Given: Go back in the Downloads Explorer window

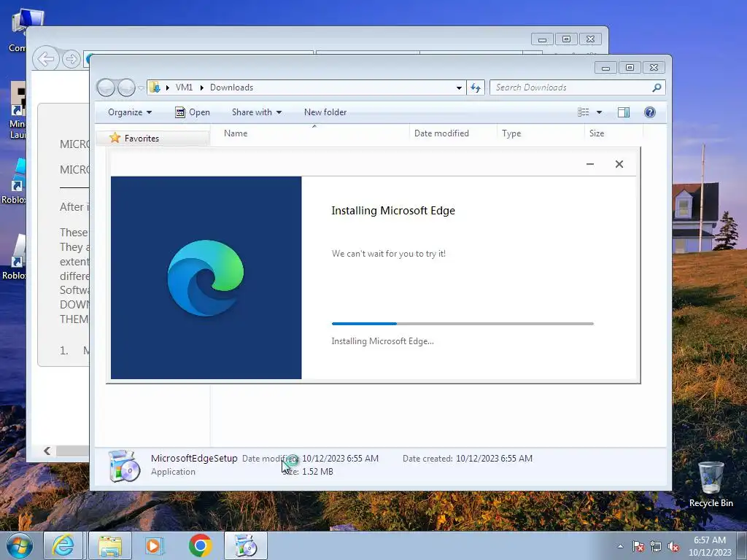Looking at the screenshot, I should (106, 87).
